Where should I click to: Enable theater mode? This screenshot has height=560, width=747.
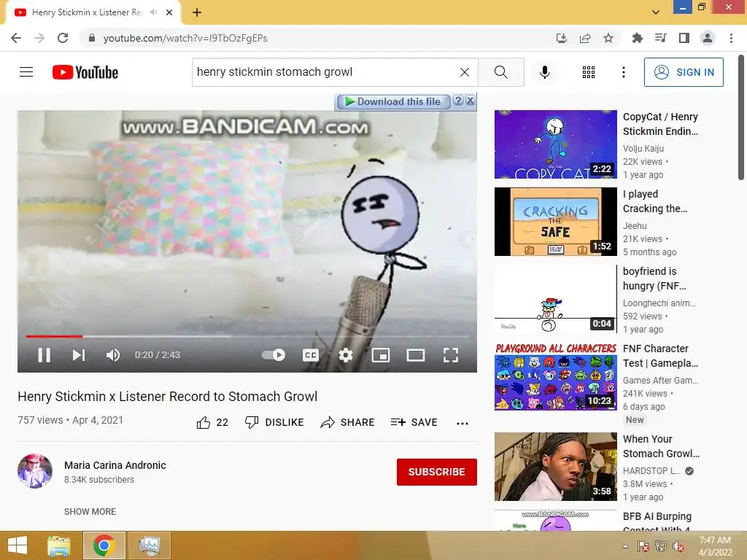pyautogui.click(x=415, y=355)
